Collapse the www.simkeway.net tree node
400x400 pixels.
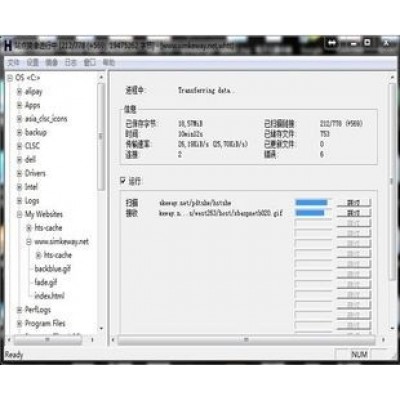(x=29, y=242)
